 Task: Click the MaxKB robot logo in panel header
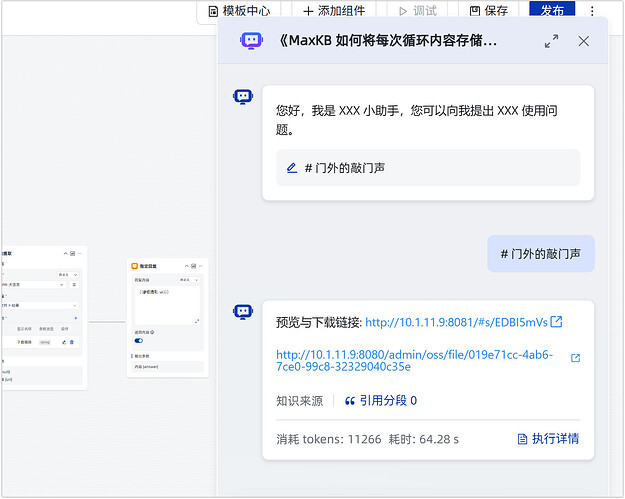click(251, 40)
